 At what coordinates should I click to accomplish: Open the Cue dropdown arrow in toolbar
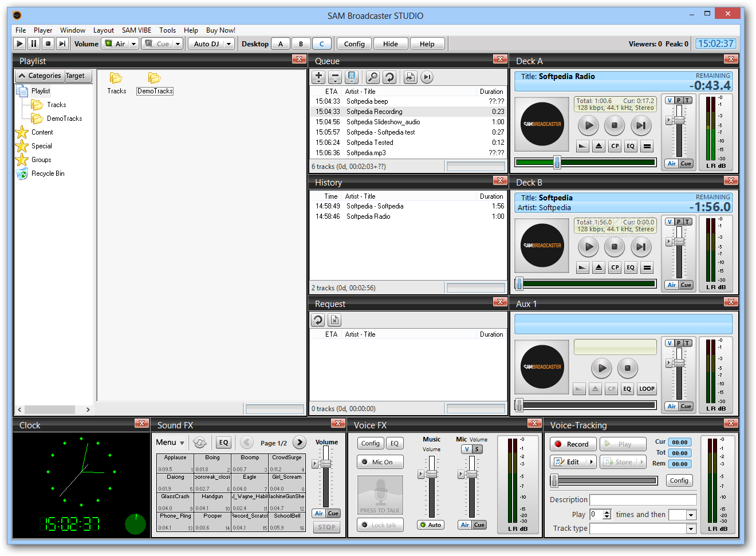click(x=178, y=44)
